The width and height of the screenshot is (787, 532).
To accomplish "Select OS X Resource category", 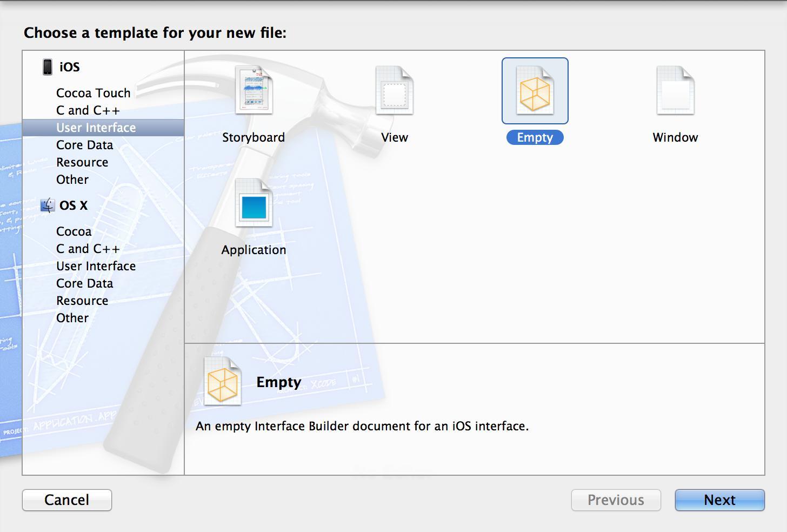I will point(82,301).
